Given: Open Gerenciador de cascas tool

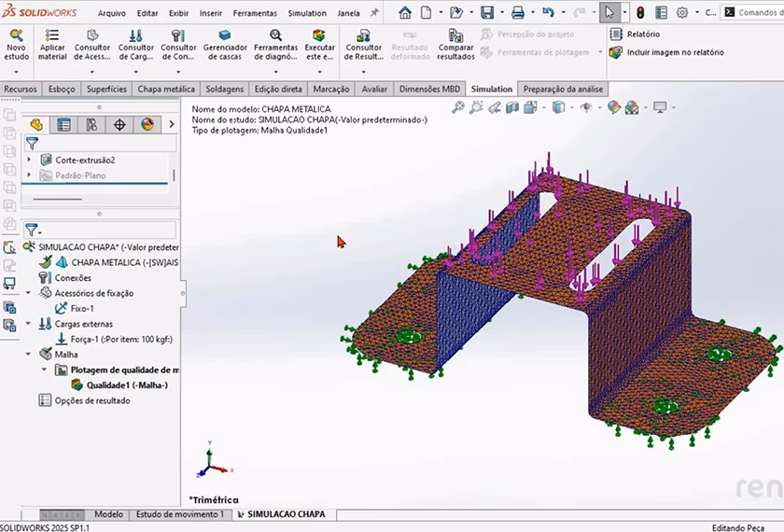Looking at the screenshot, I should point(225,35).
